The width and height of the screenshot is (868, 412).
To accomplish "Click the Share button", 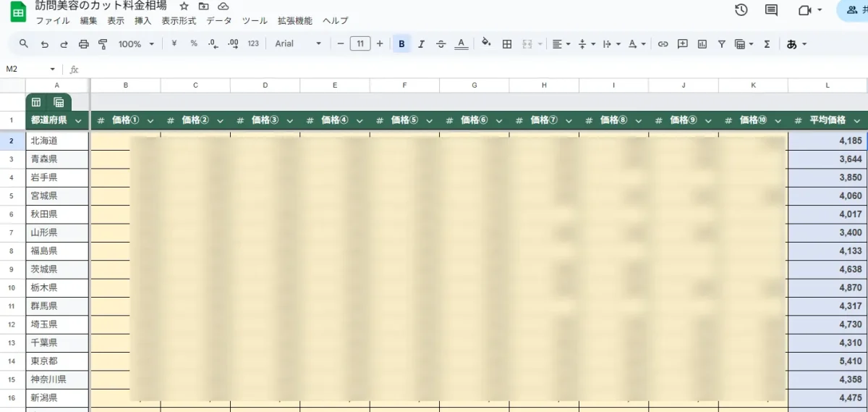I will (x=855, y=9).
